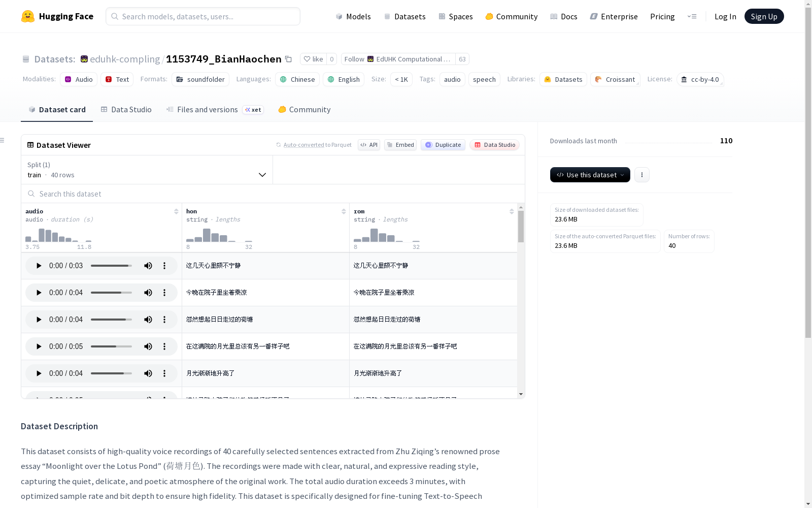Open the Files and versions tab
This screenshot has width=812, height=508.
coord(215,110)
